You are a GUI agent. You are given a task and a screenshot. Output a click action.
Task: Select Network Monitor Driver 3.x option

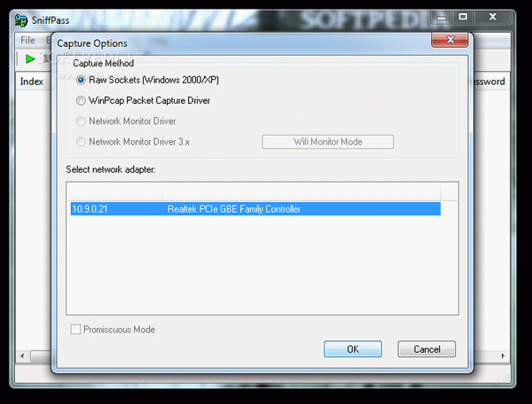point(81,142)
